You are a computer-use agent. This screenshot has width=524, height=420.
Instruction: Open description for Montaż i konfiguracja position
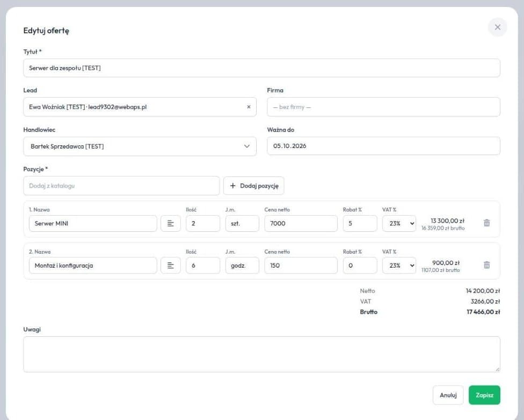(x=170, y=266)
